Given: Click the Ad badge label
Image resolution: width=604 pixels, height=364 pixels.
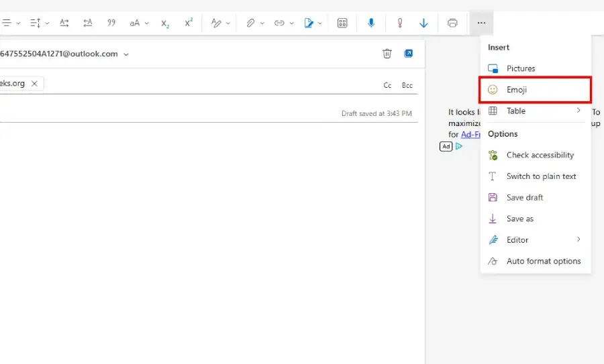Looking at the screenshot, I should coord(446,146).
